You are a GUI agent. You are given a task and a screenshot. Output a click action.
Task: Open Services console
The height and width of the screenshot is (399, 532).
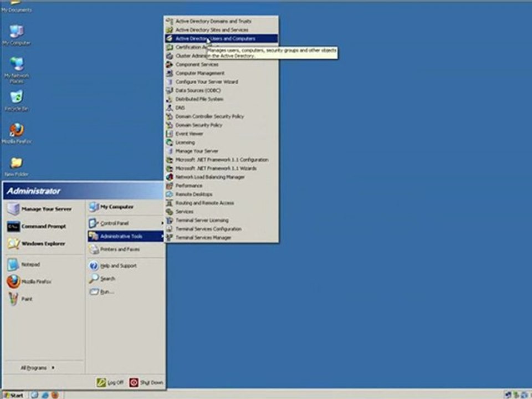[221, 211]
